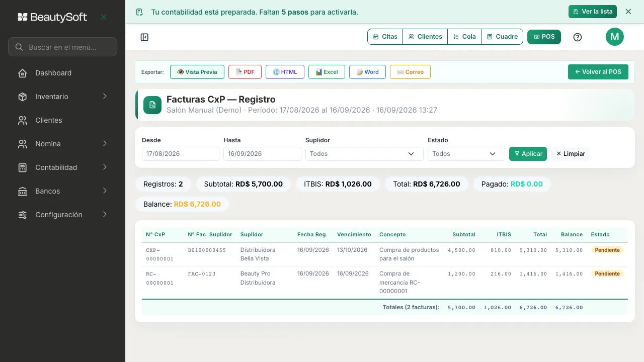Send report via Correo
Viewport: 644px width, 362px height.
coord(410,72)
